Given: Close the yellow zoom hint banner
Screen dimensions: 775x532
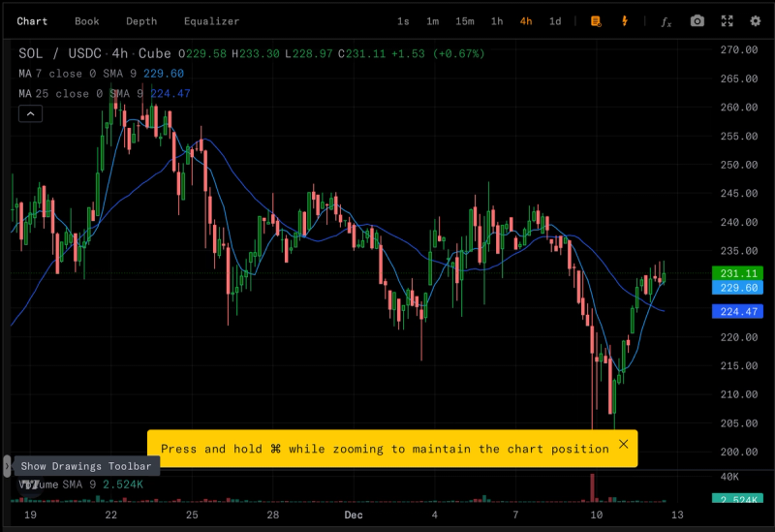Looking at the screenshot, I should (x=624, y=444).
